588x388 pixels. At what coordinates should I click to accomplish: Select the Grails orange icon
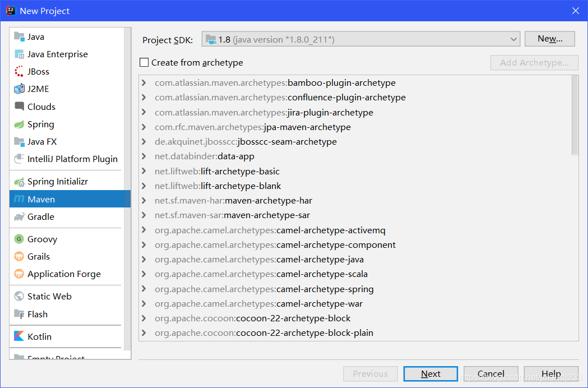[19, 257]
